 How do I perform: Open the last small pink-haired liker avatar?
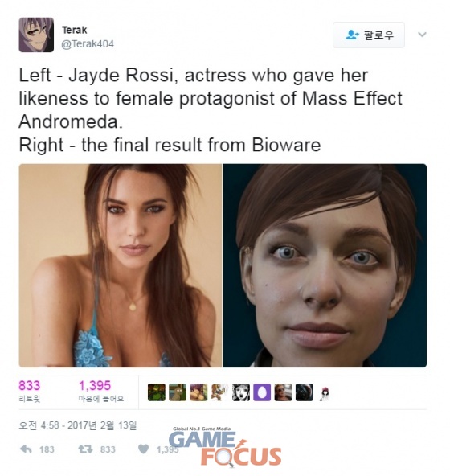point(325,394)
